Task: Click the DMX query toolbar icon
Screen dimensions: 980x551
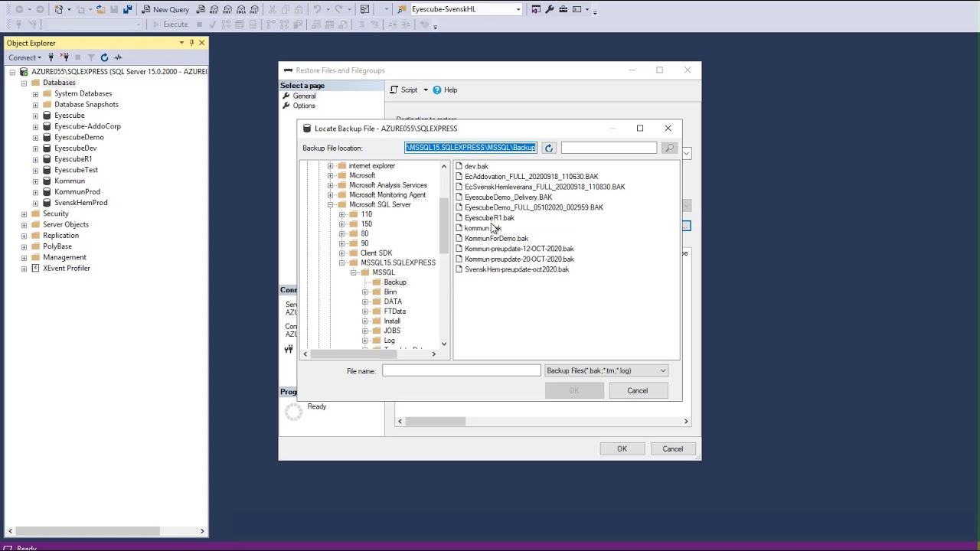Action: 227,9
